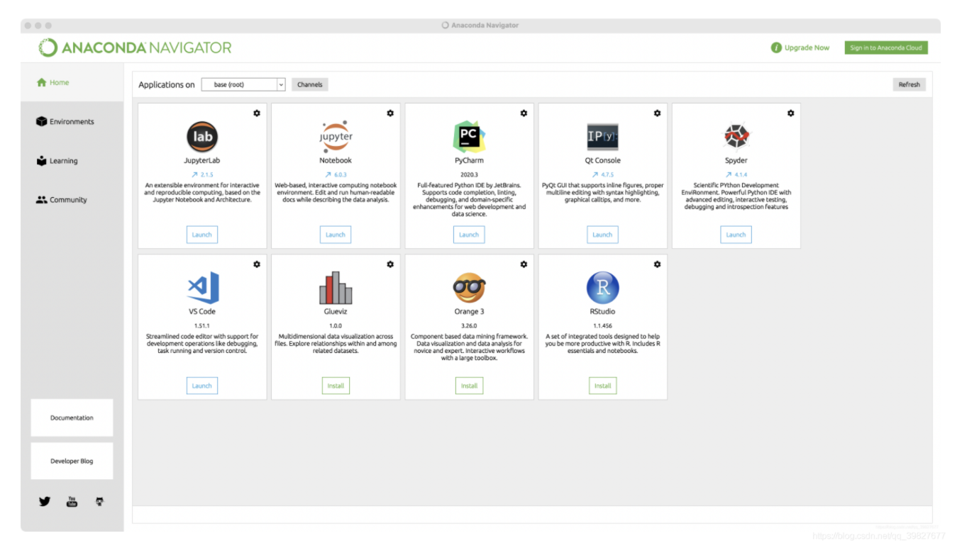The image size is (962, 560).
Task: Launch Jupyter Notebook
Action: (x=336, y=235)
